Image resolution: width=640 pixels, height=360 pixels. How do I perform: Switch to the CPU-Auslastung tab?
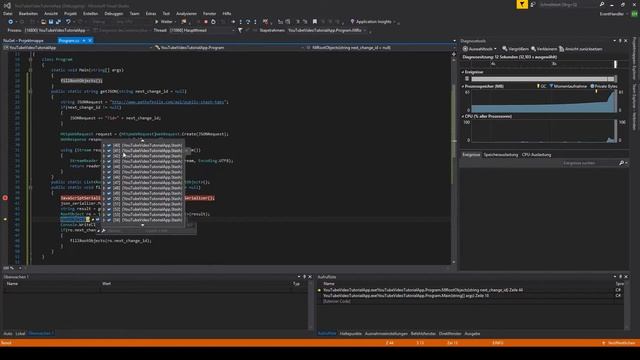coord(536,155)
